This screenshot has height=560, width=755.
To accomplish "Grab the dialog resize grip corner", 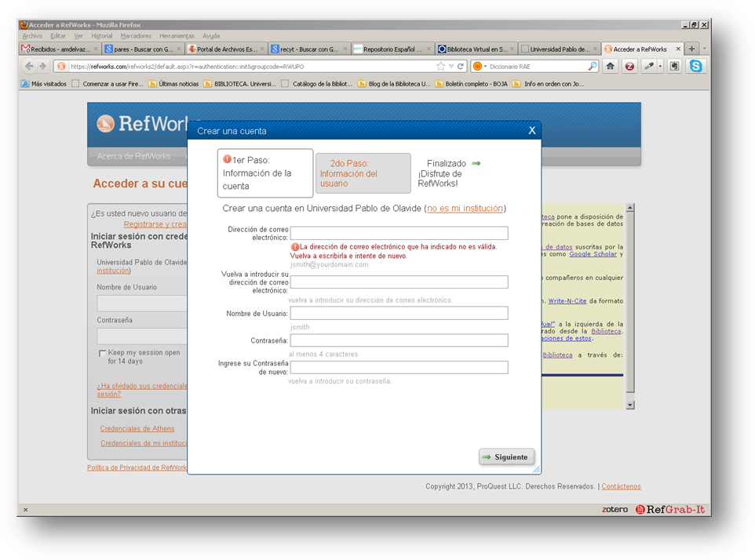I will (x=536, y=470).
